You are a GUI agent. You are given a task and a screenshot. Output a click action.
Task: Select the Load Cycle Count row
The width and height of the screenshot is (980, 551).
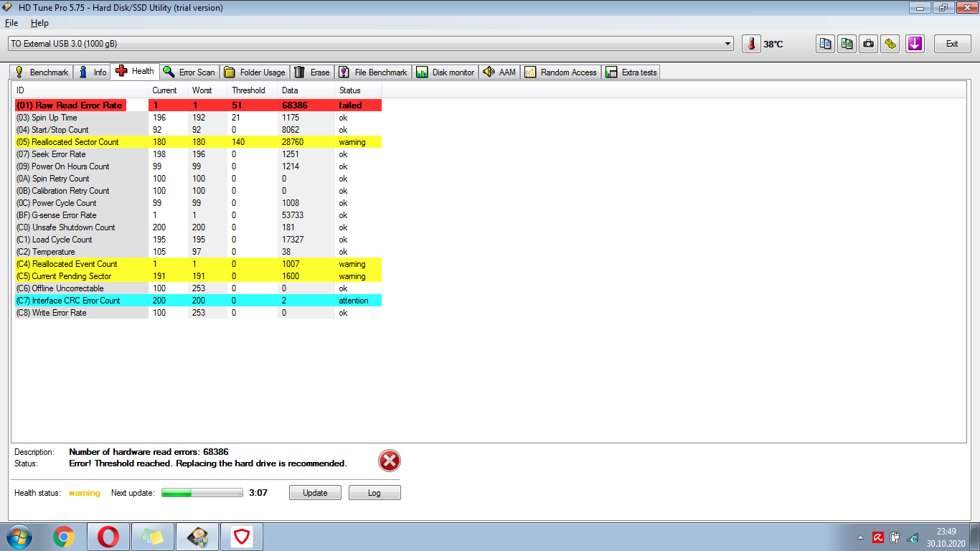coord(198,240)
